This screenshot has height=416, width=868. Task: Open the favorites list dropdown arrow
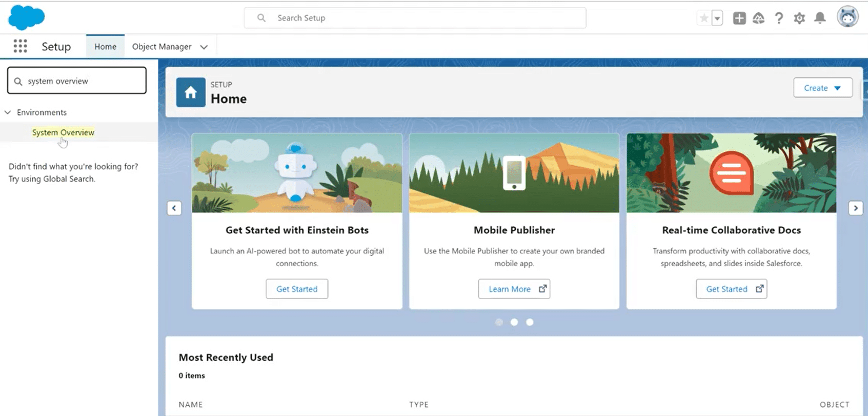(717, 18)
